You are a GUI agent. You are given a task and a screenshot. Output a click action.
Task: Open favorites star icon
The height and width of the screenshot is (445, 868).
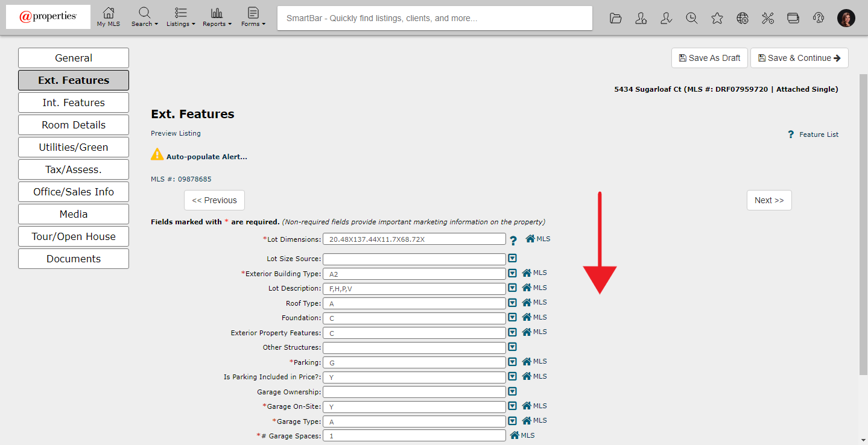coord(717,18)
